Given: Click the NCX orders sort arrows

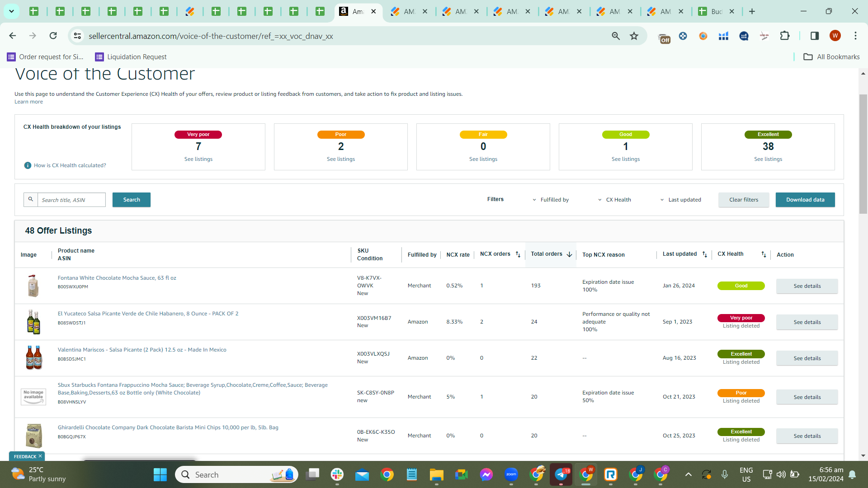Looking at the screenshot, I should [x=518, y=254].
